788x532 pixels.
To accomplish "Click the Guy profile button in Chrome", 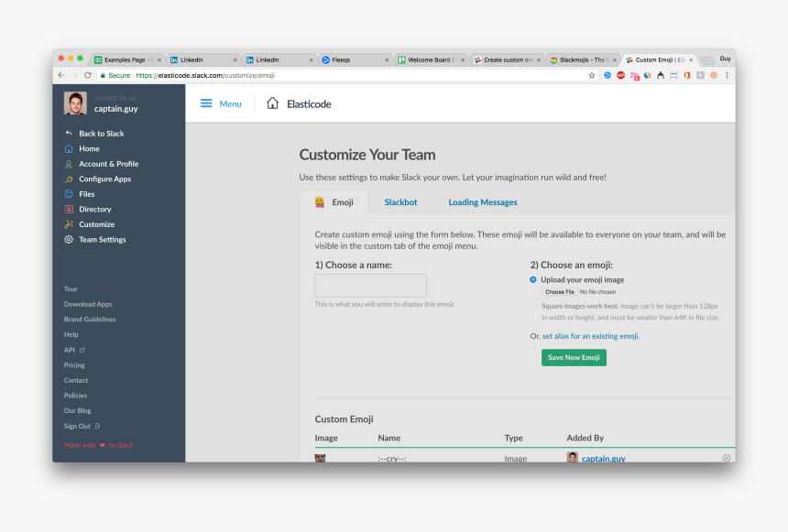I will tap(725, 59).
